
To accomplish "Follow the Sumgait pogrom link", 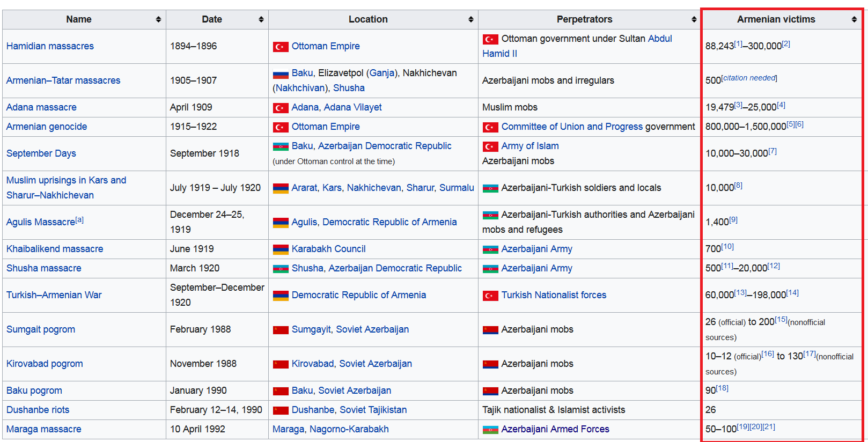I will (x=41, y=329).
